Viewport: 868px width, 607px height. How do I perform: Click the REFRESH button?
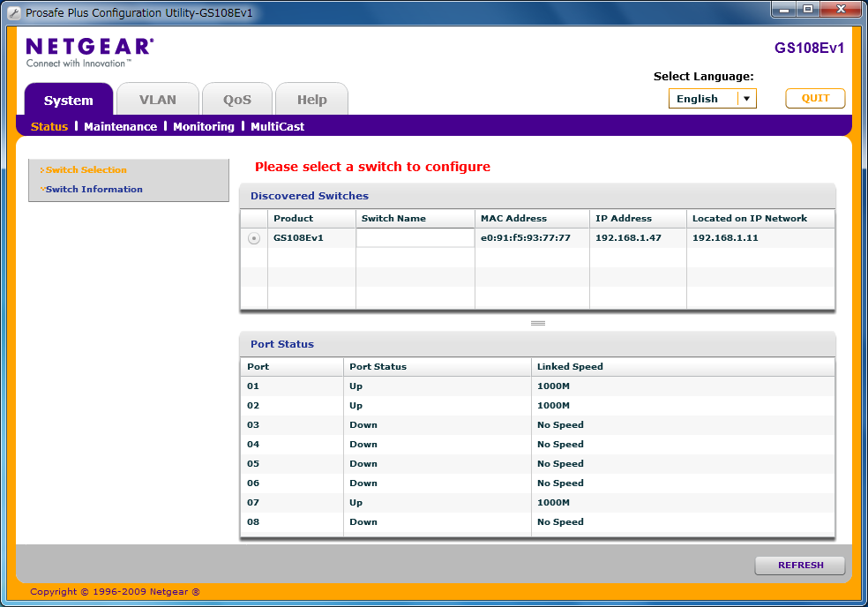(800, 566)
